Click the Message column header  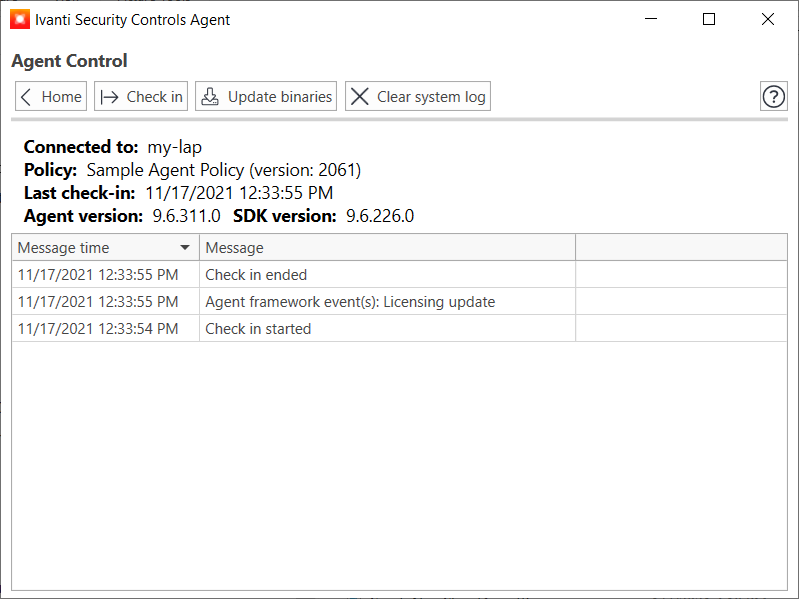coord(387,248)
